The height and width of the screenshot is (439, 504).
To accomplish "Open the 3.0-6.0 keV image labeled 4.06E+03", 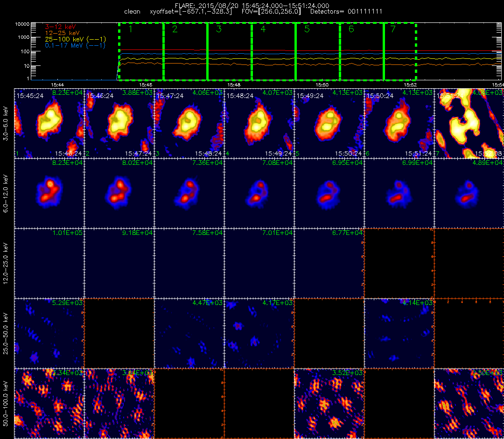I will [189, 123].
